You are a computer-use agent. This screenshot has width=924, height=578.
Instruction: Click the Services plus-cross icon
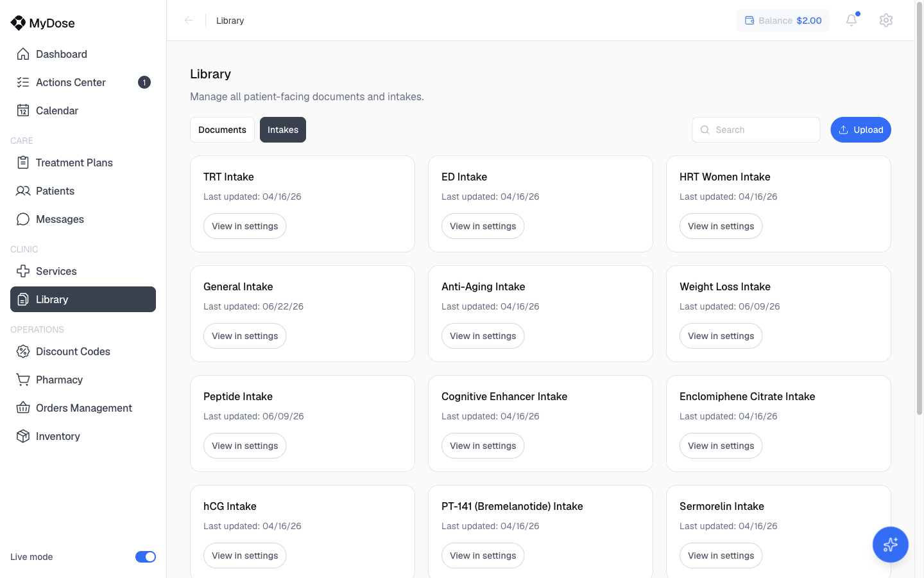pos(23,271)
